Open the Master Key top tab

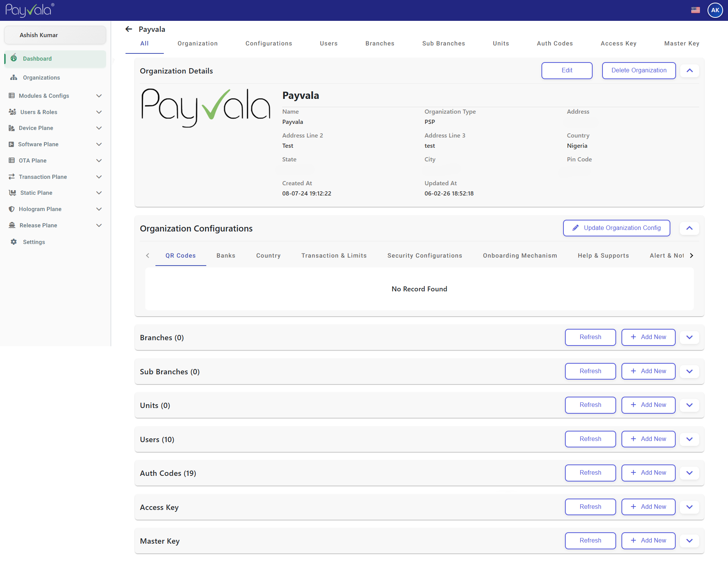click(682, 44)
